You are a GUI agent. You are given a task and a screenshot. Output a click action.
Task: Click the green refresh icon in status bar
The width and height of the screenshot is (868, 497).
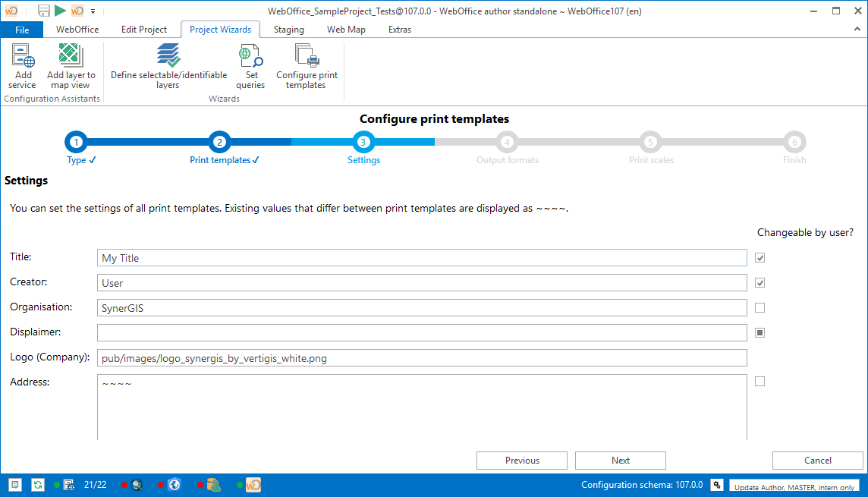click(x=38, y=485)
